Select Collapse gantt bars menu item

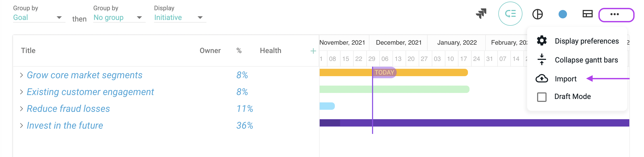click(x=577, y=60)
